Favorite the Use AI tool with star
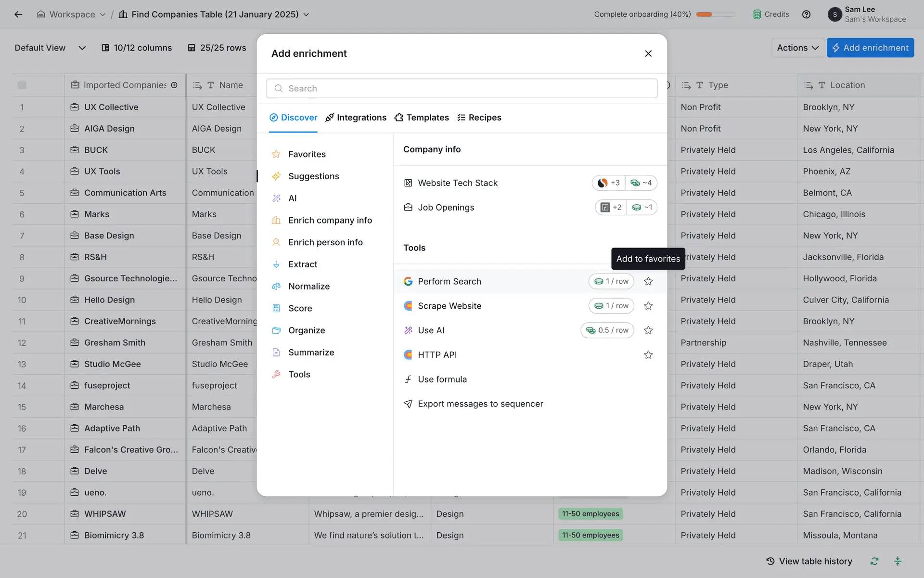The width and height of the screenshot is (924, 578). (x=648, y=330)
